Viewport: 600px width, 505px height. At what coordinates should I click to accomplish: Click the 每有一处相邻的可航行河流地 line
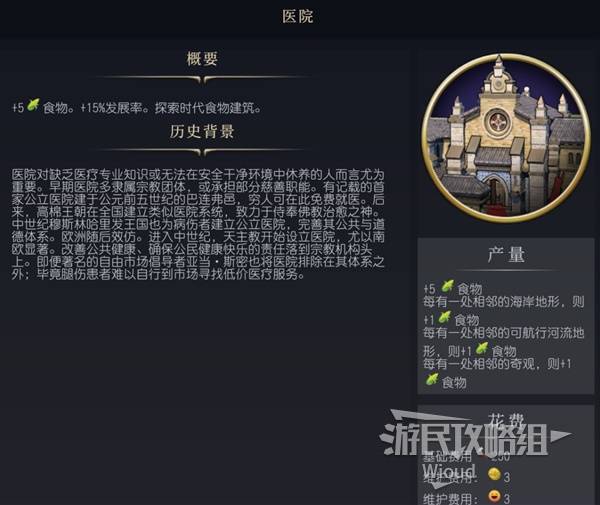coord(503,333)
